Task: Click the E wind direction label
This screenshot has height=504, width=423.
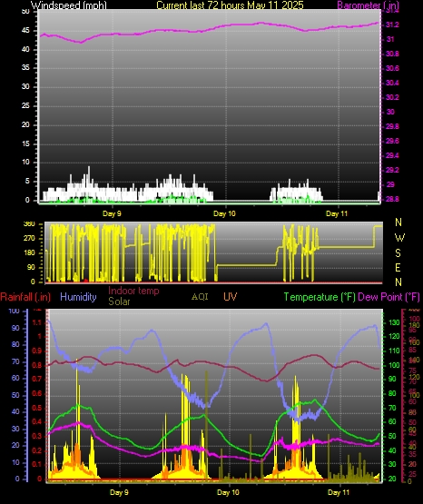Action: 398,267
